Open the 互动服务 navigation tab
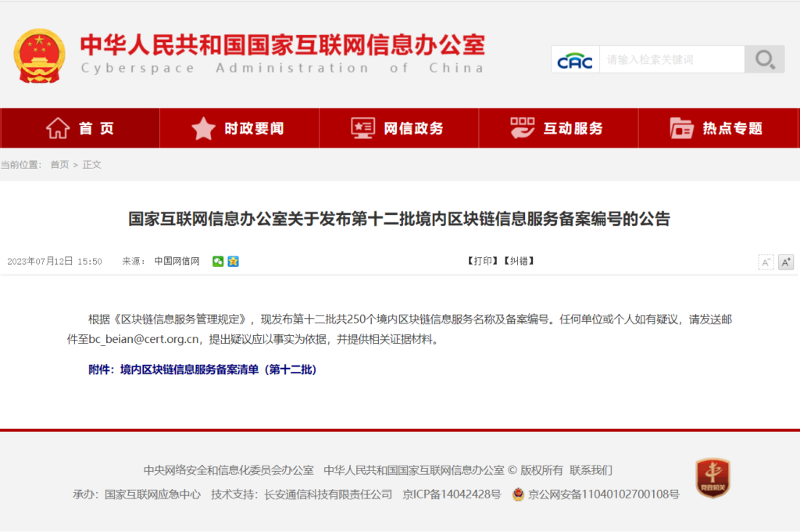Image resolution: width=800 pixels, height=532 pixels. pos(559,128)
